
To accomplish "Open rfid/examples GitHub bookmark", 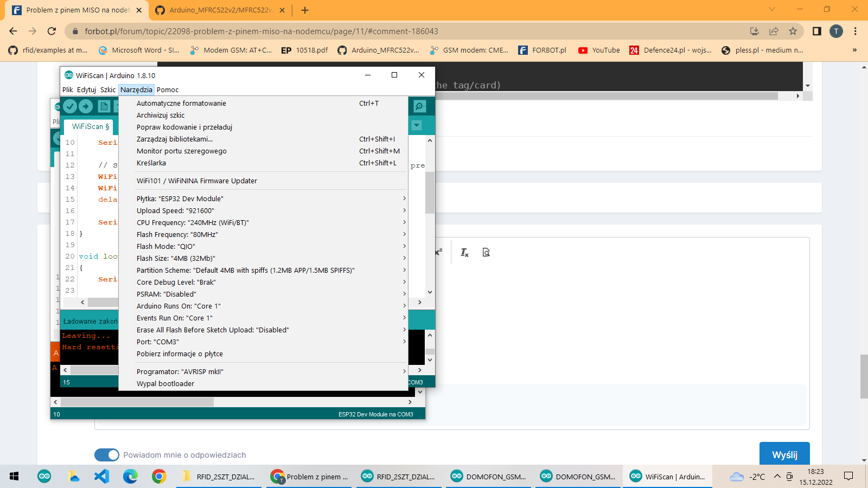I will [x=48, y=50].
